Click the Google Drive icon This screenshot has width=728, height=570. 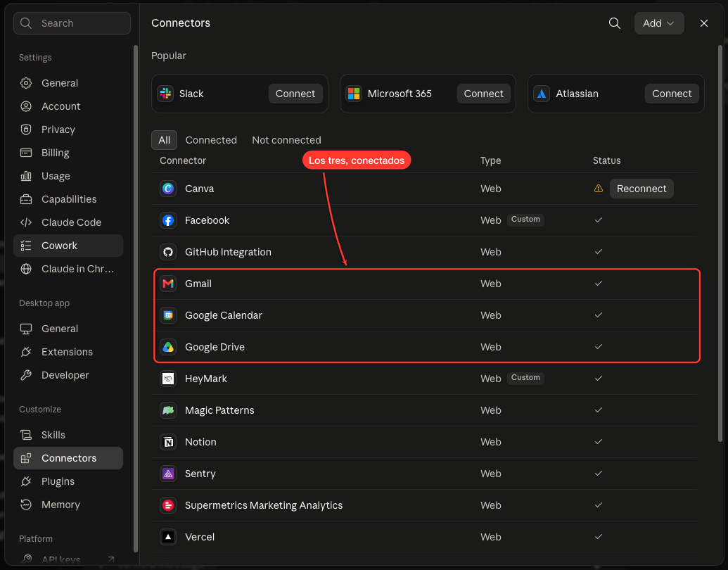click(x=168, y=347)
